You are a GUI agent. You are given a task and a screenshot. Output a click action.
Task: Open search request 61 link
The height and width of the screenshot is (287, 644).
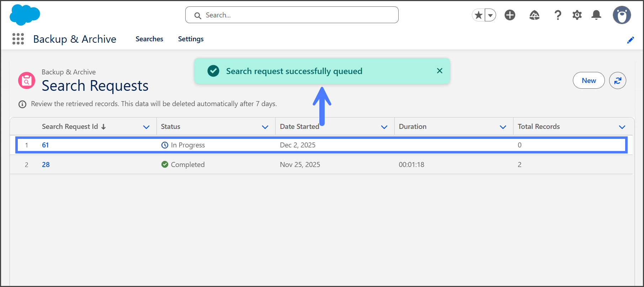pyautogui.click(x=45, y=145)
